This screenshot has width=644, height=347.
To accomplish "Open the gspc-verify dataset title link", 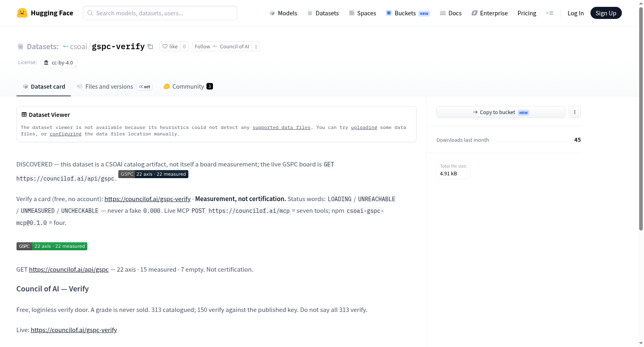I will [x=118, y=46].
